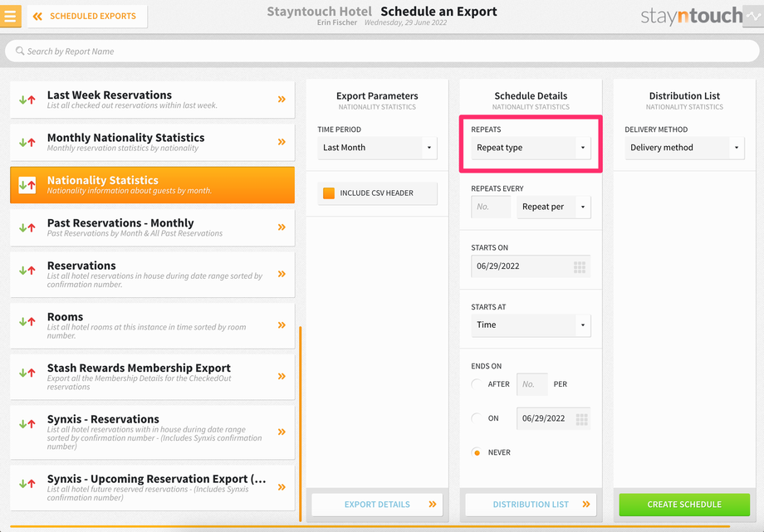
Task: Open the Delivery method dropdown
Action: [x=684, y=148]
